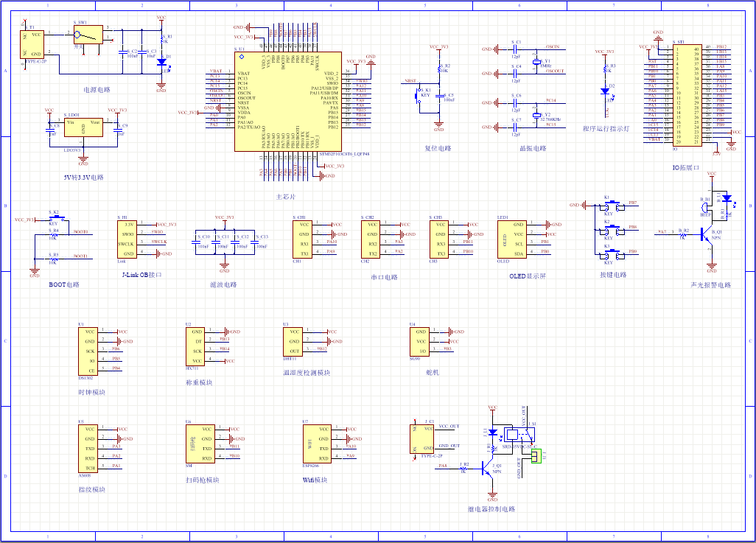Click the 'NRST' net label in reset circuit
The image size is (756, 543).
coord(410,81)
